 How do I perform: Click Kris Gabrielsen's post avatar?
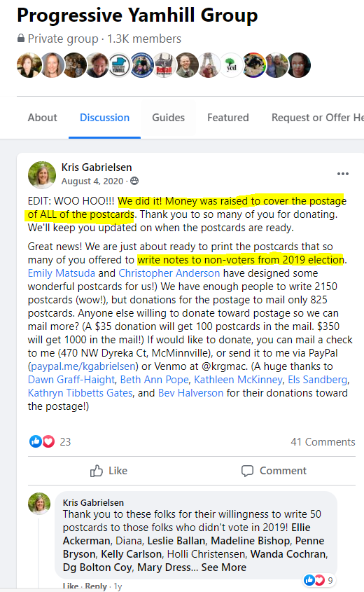tap(42, 175)
